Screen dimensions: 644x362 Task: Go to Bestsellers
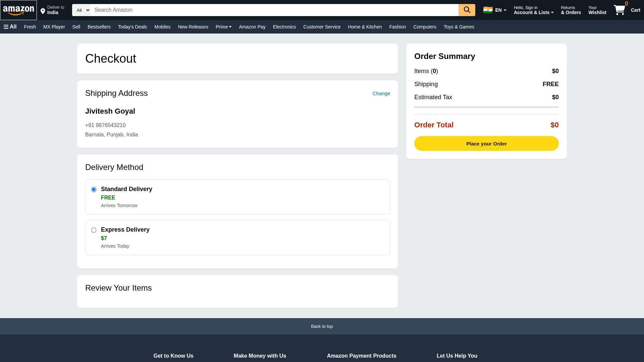99,27
